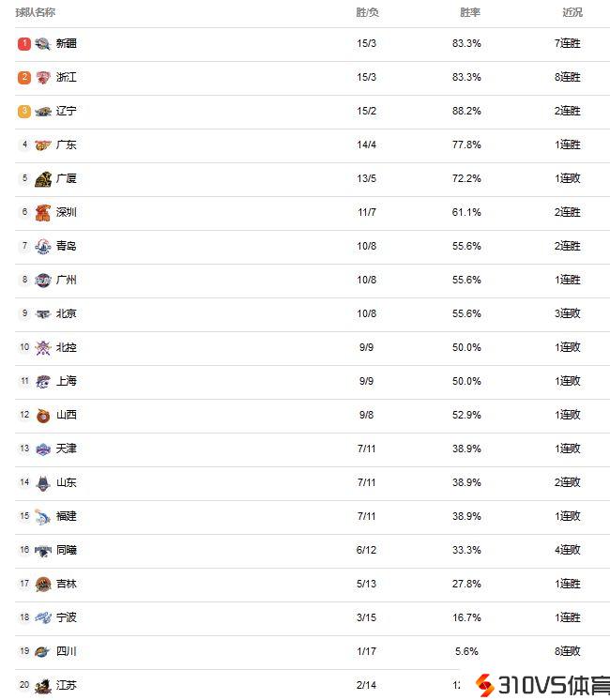610x700 pixels.
Task: Click the 辽宁 team logo icon
Action: click(x=43, y=112)
